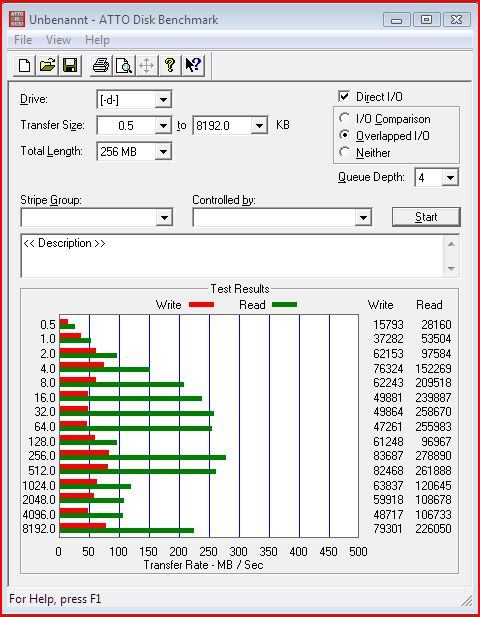Click the write value 76324

coord(388,369)
